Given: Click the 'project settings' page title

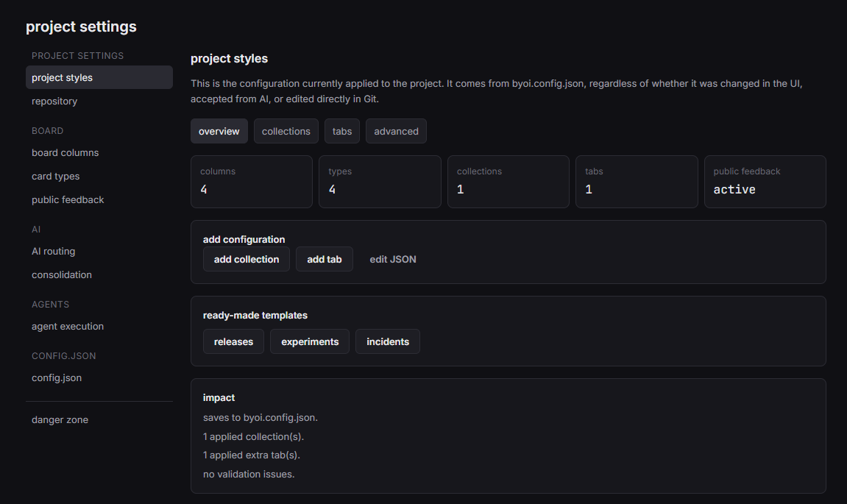Looking at the screenshot, I should (81, 26).
